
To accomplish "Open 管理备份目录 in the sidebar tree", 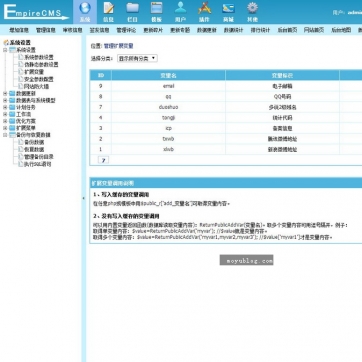I will (x=39, y=157).
